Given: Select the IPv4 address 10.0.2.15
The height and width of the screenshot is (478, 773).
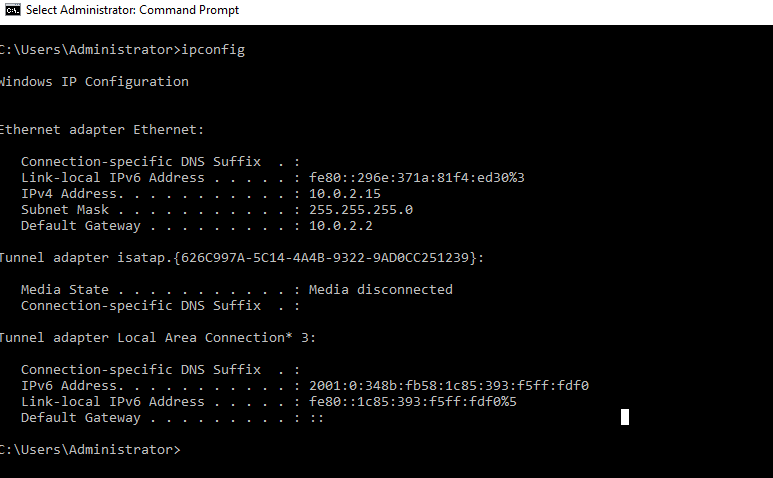Looking at the screenshot, I should click(345, 193).
